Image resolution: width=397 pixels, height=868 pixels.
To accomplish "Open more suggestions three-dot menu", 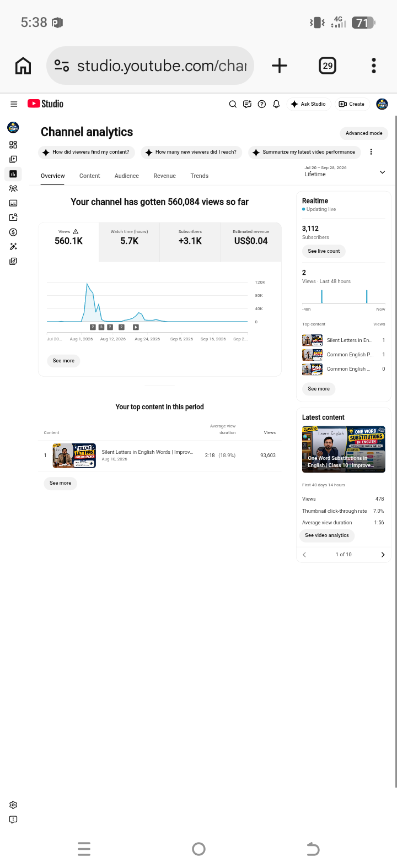I will coord(371,152).
